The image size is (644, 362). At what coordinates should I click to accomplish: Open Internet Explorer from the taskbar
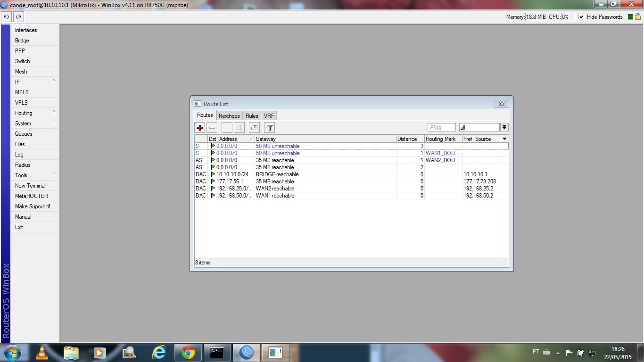(x=159, y=353)
